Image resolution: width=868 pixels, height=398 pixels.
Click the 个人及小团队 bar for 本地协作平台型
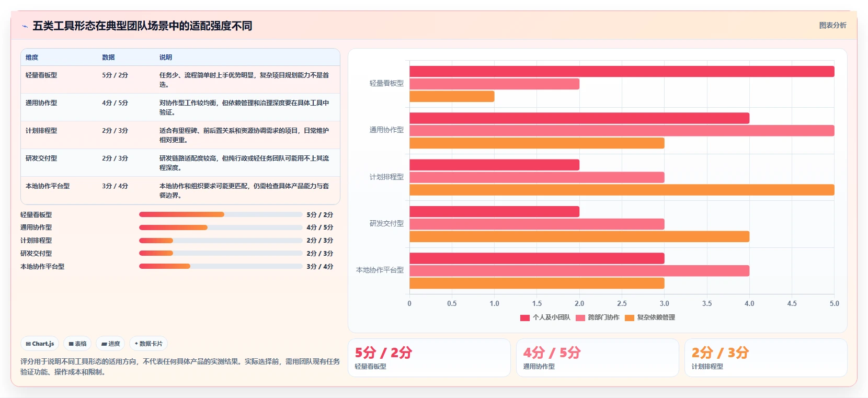click(537, 258)
